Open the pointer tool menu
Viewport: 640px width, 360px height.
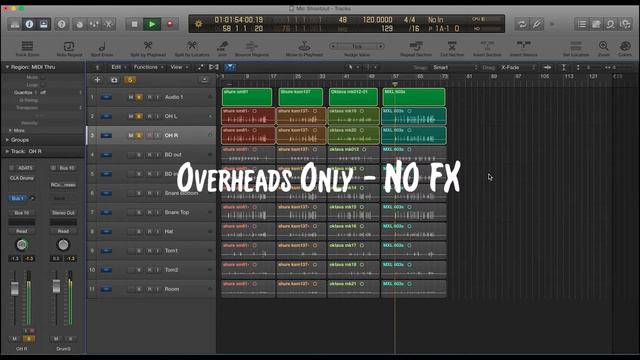coord(352,67)
